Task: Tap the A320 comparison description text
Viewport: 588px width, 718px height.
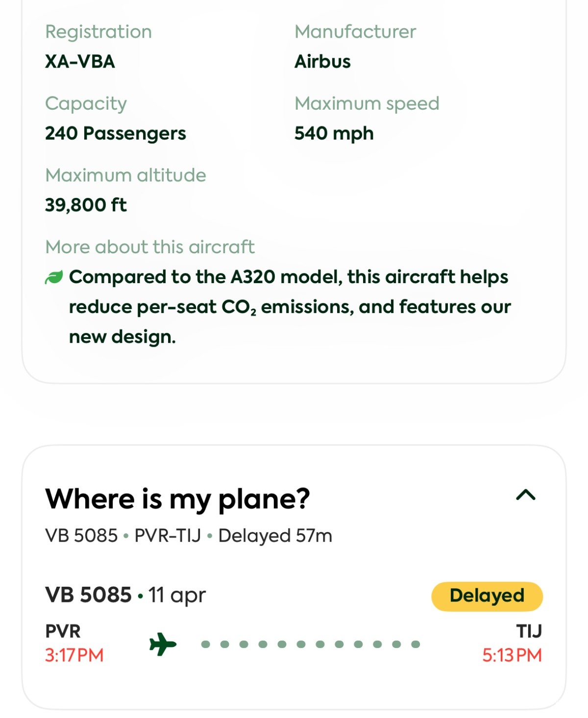Action: click(289, 307)
